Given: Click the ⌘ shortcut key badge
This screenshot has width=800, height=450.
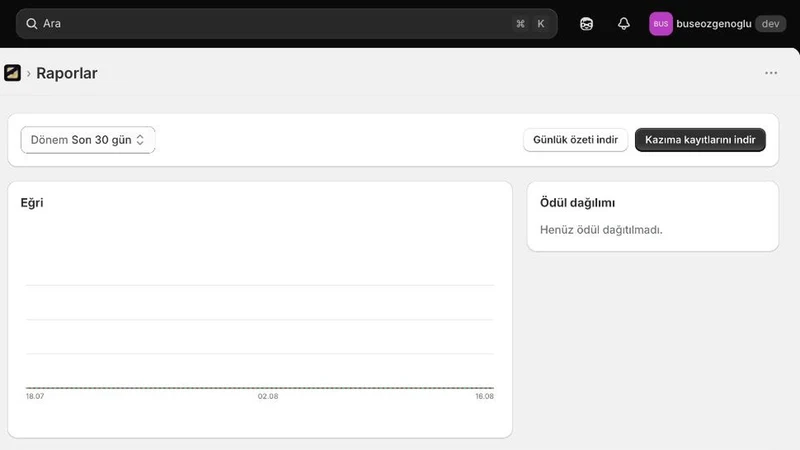Looking at the screenshot, I should point(520,23).
